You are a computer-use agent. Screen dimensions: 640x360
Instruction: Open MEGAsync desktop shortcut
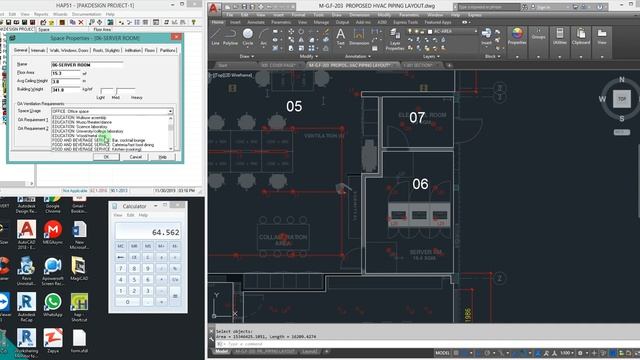[x=53, y=232]
